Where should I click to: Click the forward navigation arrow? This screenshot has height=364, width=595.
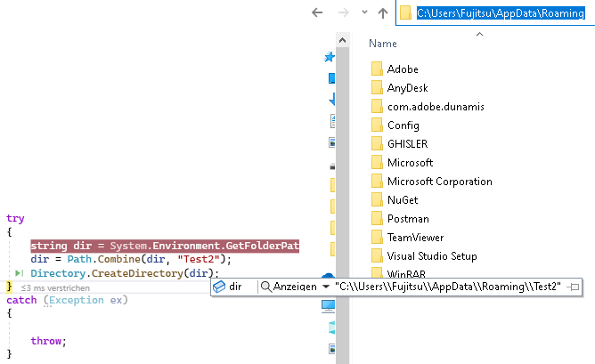[344, 12]
